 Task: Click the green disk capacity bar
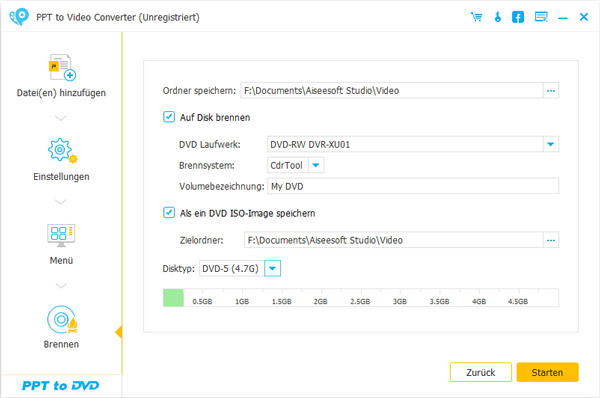[173, 298]
